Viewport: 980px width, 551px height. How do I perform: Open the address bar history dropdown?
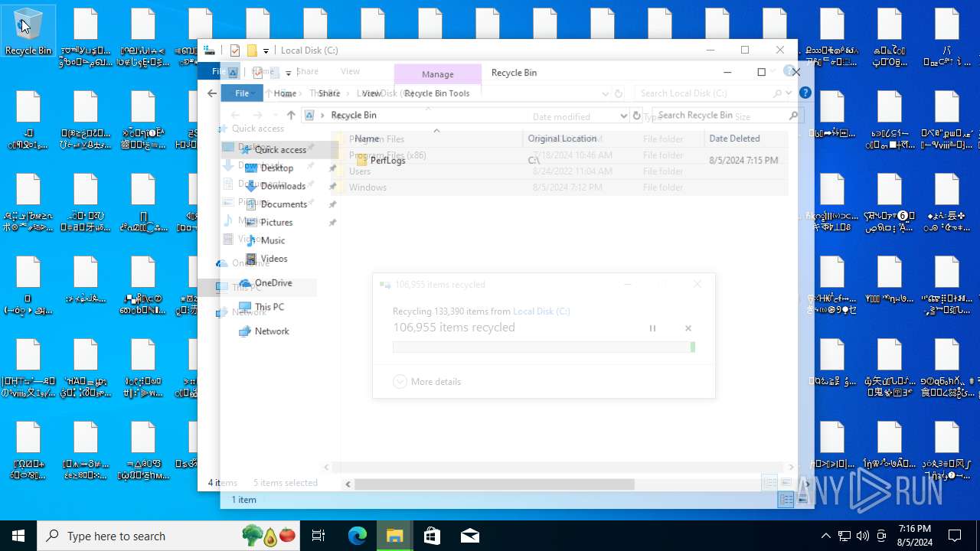623,116
